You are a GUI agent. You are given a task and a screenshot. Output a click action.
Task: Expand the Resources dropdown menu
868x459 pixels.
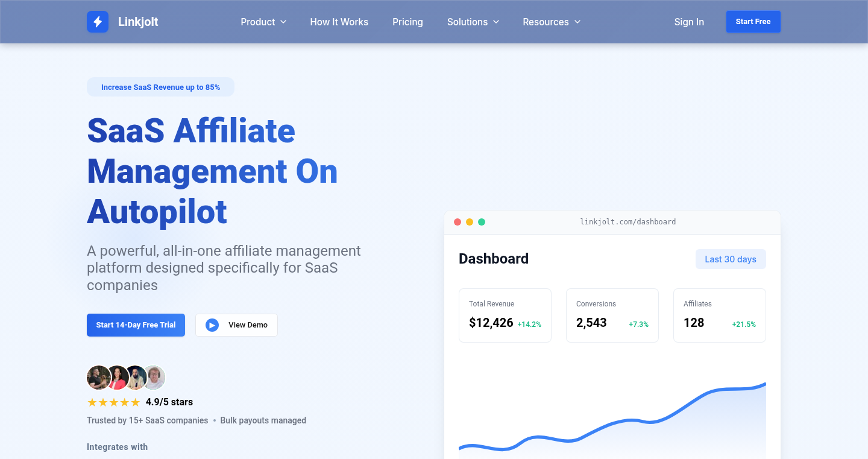(x=552, y=22)
